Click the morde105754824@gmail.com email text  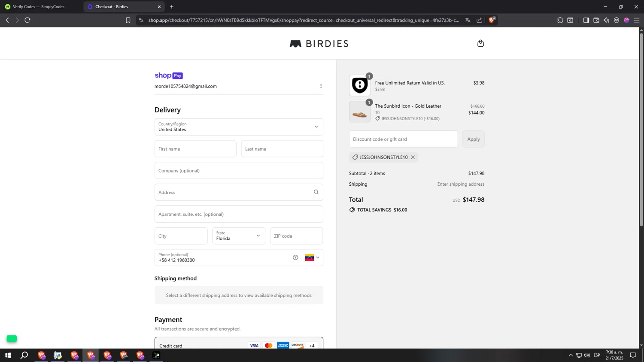(185, 86)
